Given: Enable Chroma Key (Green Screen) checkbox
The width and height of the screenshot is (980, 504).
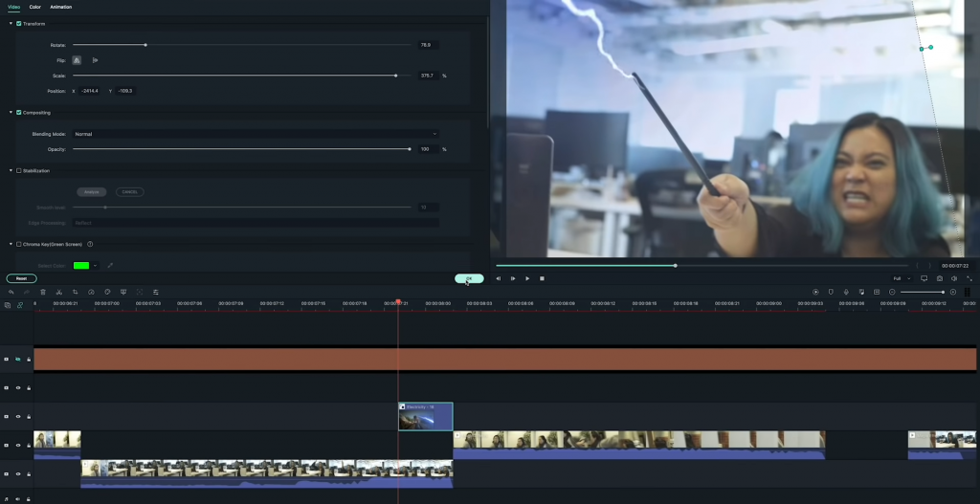Looking at the screenshot, I should click(x=19, y=244).
